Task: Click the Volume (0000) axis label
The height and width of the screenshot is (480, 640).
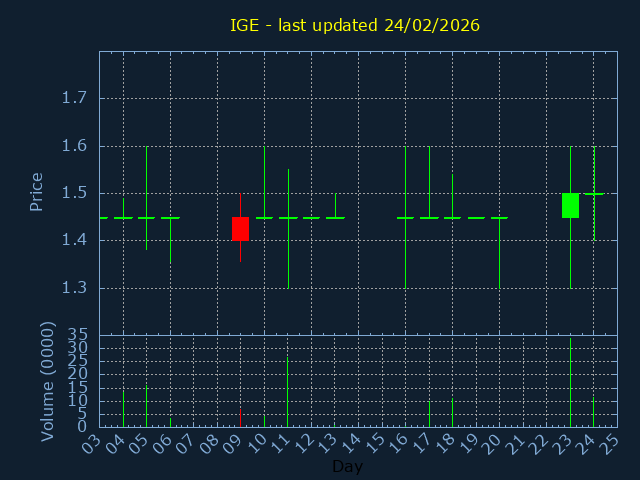Action: pos(46,381)
